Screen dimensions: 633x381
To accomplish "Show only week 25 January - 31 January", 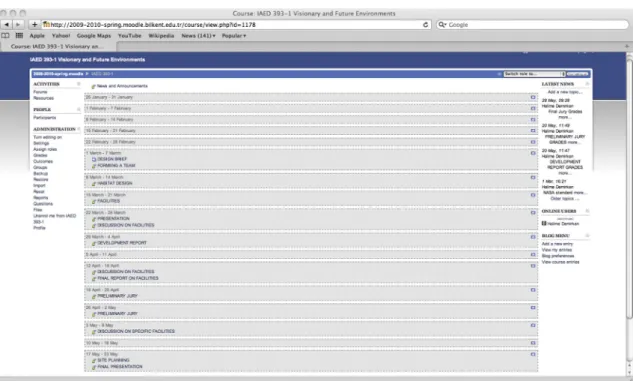I will coord(533,97).
